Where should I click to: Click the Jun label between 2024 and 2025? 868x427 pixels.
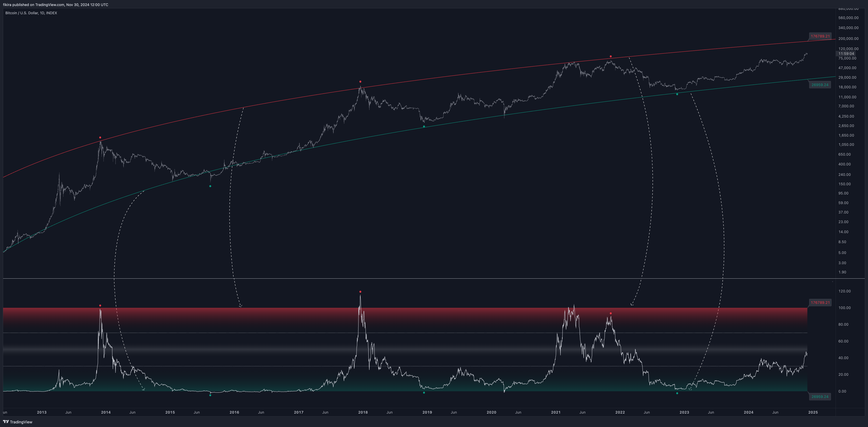[775, 413]
